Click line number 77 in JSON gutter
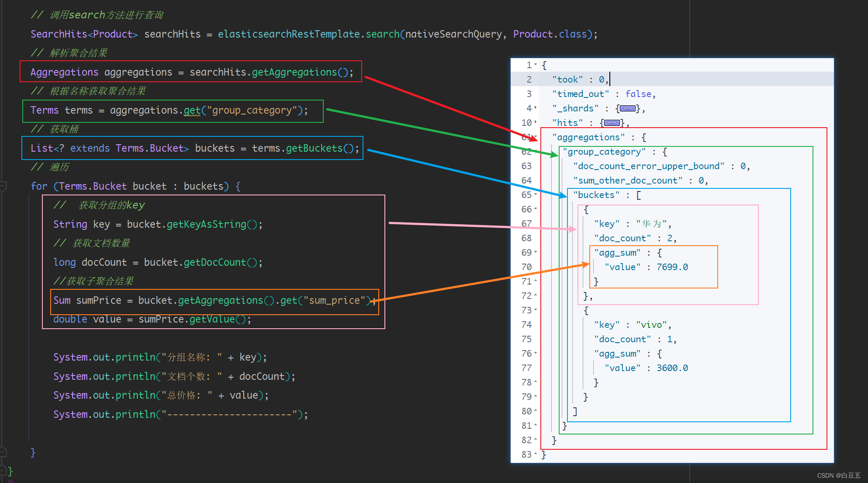This screenshot has height=483, width=868. tap(526, 368)
